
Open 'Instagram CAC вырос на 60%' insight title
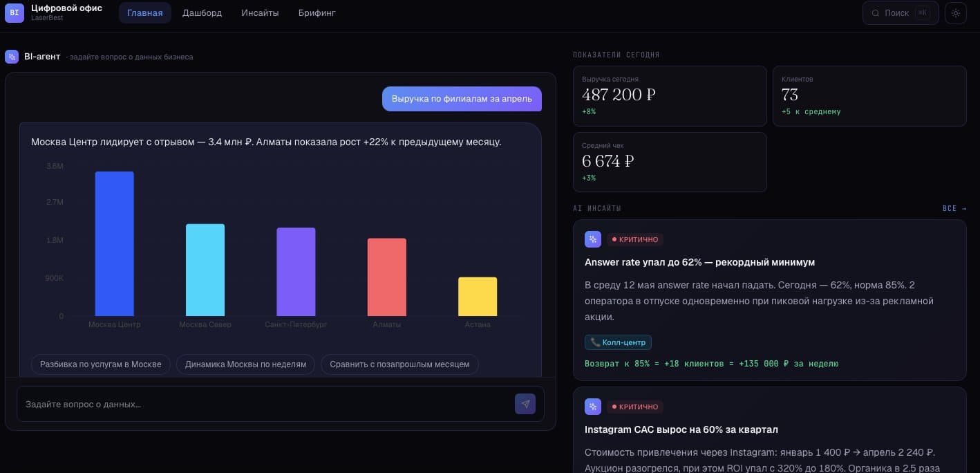[681, 429]
